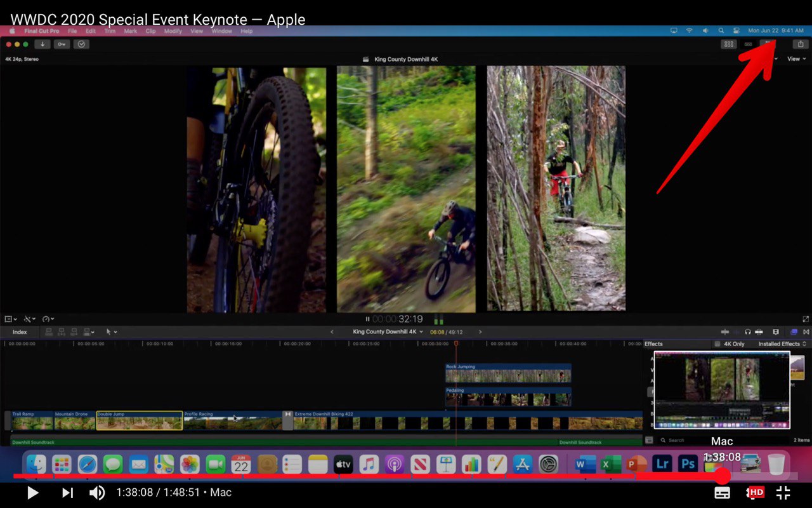Toggle viewer full screen arrows icon
812x508 pixels.
tap(806, 319)
